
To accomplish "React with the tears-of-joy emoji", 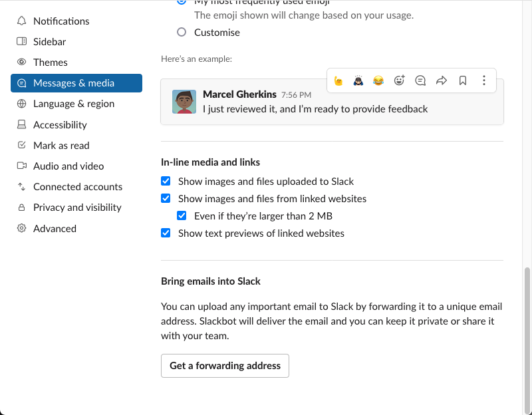I will click(x=378, y=80).
